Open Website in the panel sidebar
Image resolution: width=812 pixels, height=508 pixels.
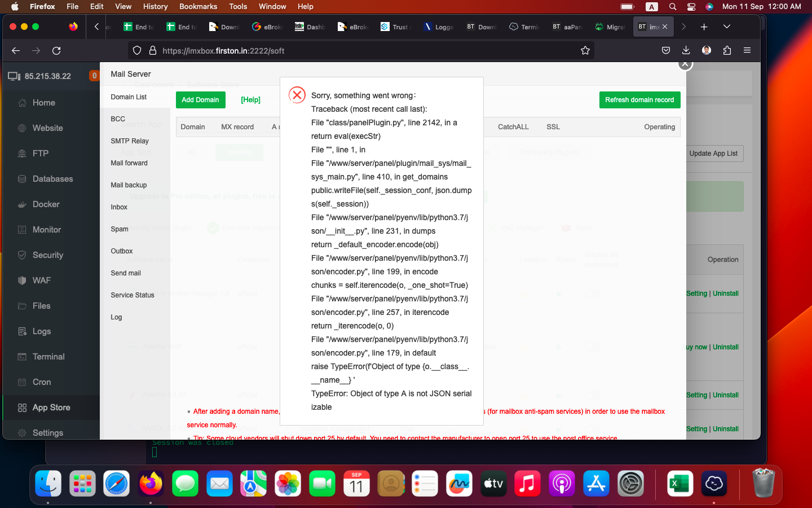pos(48,128)
